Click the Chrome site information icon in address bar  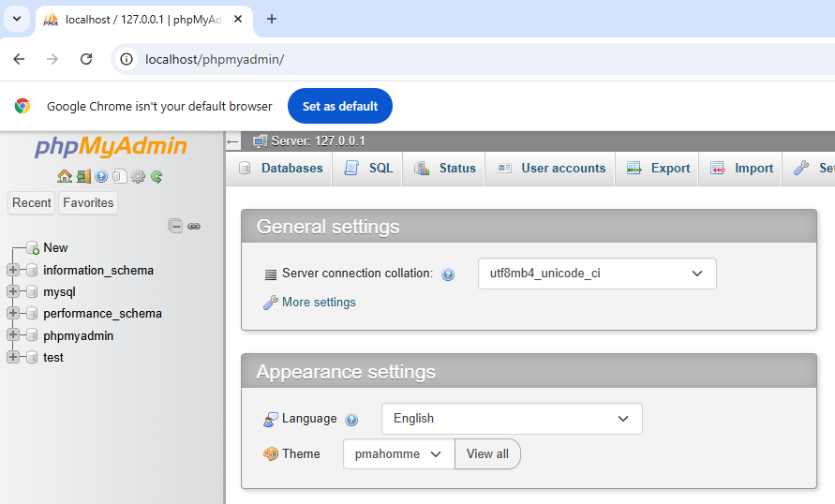127,59
